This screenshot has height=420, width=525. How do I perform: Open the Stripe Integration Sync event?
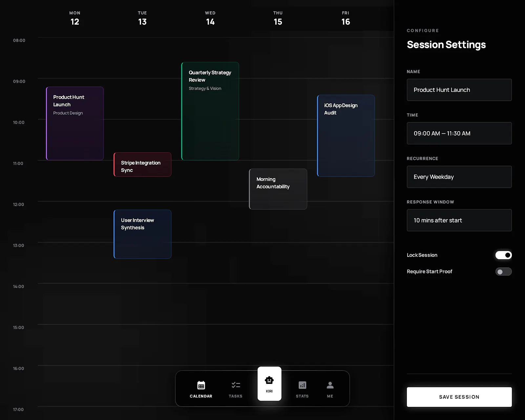[142, 164]
